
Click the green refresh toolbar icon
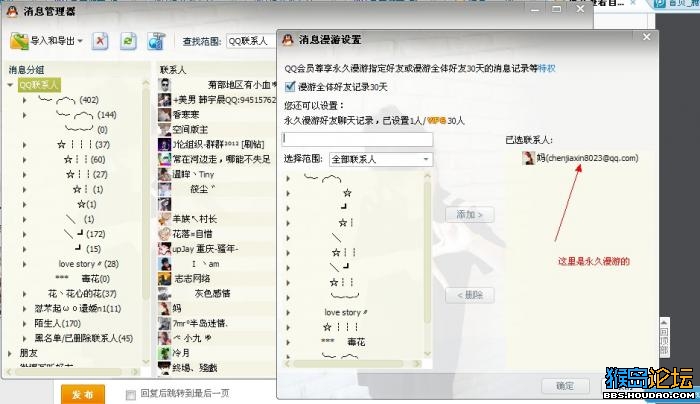[x=128, y=41]
